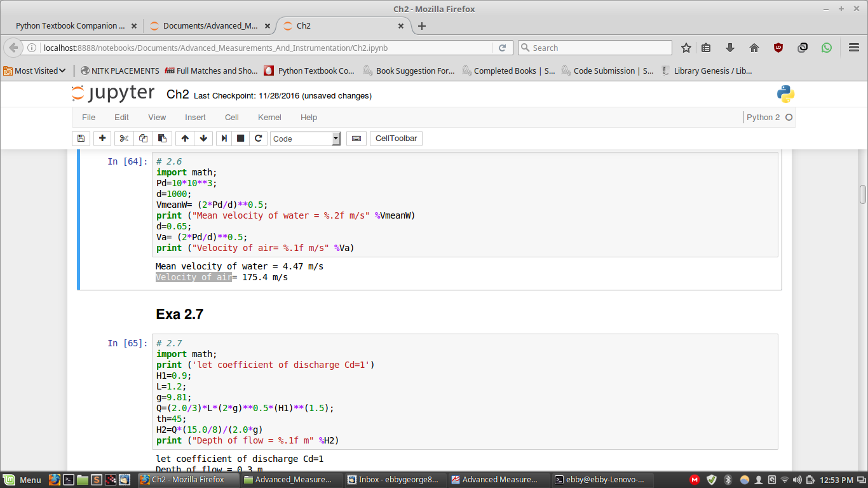Switch to the Python Textbook Companion tab
Viewport: 868px width, 488px height.
pyautogui.click(x=70, y=26)
